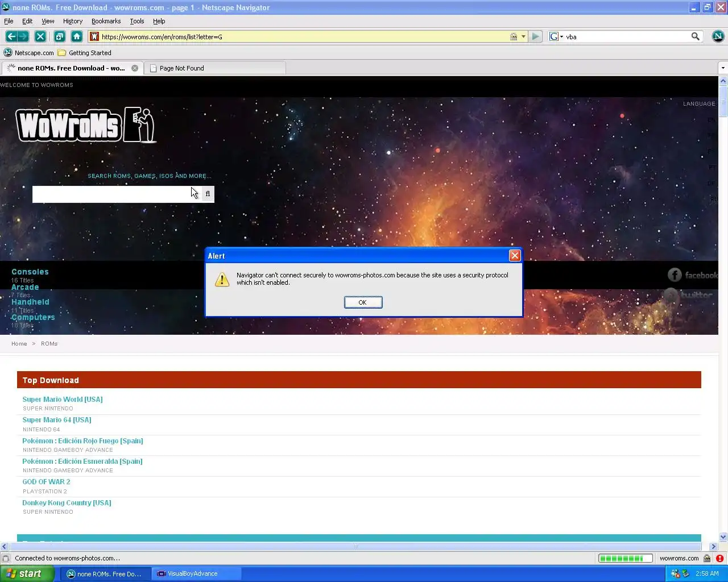Open Donkey Kong Country [USA]

click(x=67, y=502)
